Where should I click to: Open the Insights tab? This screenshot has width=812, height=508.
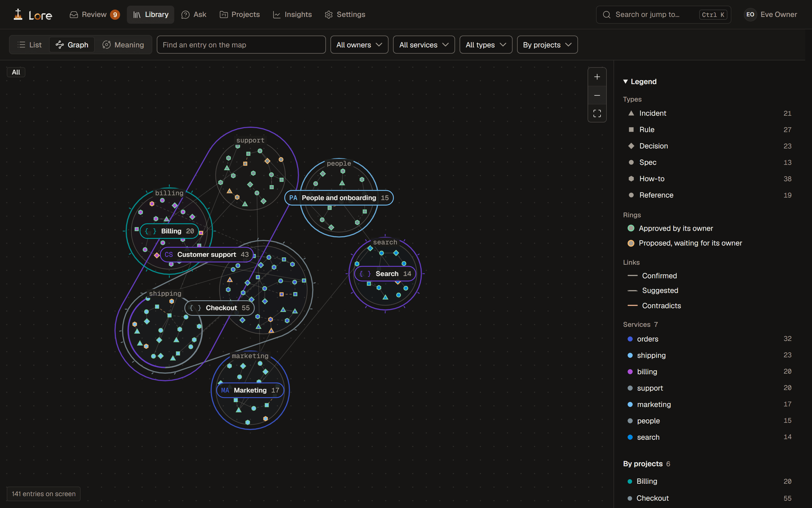pyautogui.click(x=292, y=14)
